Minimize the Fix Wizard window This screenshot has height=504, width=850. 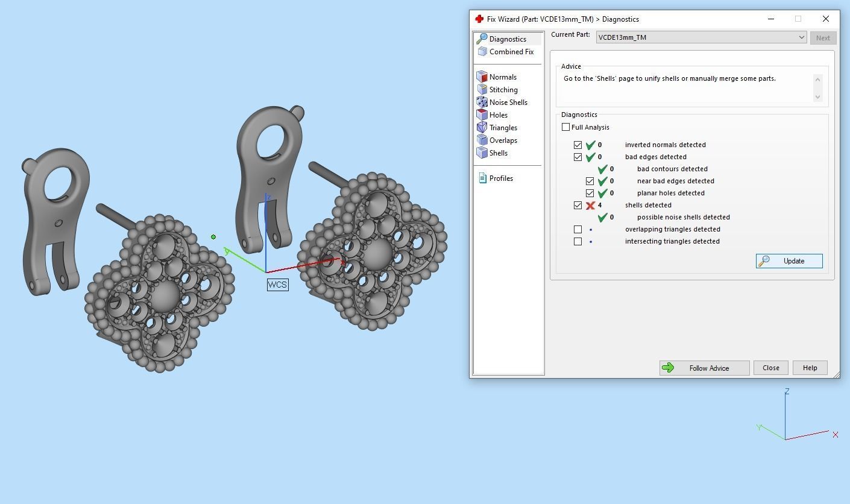pos(770,19)
